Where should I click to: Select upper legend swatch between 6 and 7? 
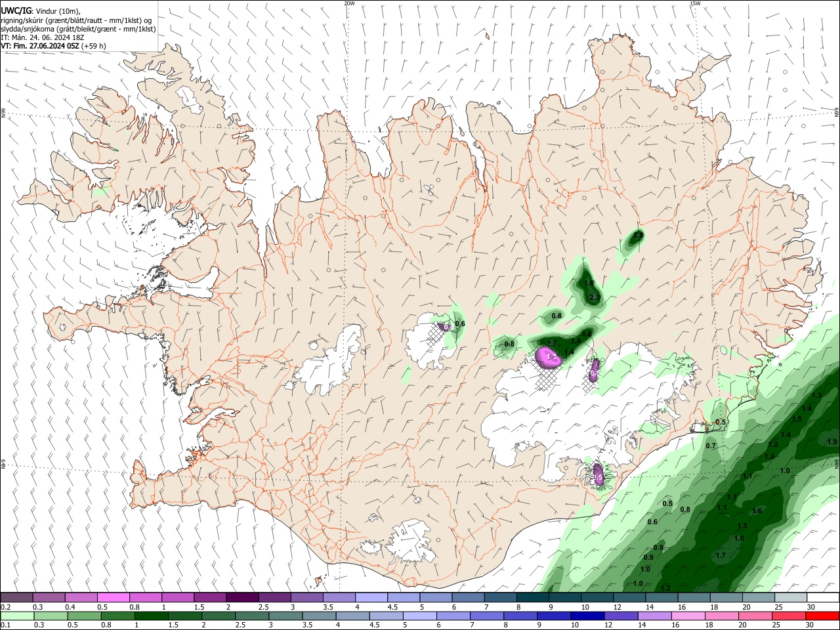tap(468, 598)
